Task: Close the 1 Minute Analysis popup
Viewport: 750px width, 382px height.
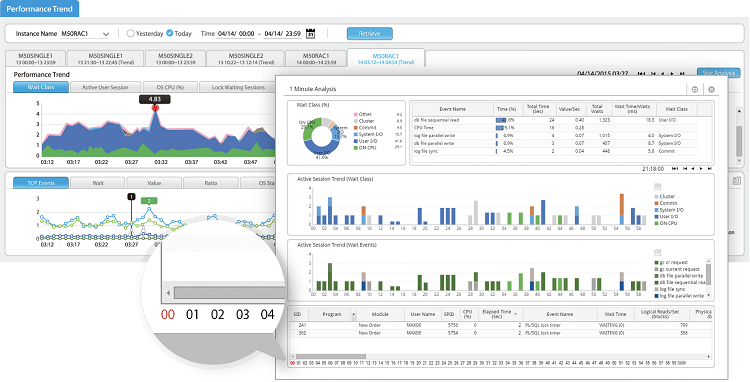Action: [711, 89]
